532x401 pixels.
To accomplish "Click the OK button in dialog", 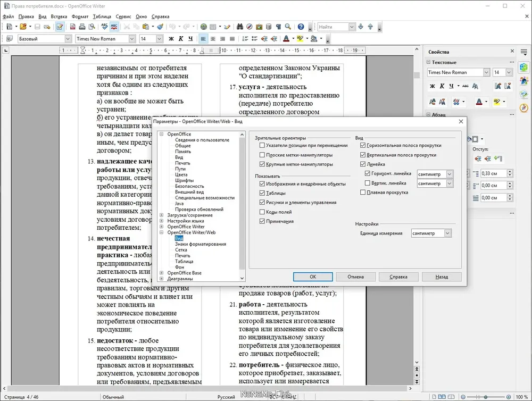I will click(313, 277).
